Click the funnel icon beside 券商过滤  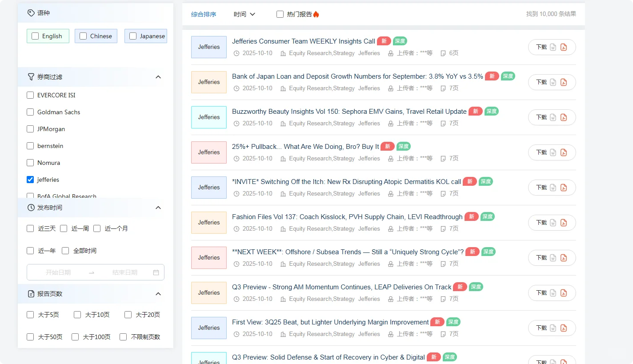pos(31,77)
